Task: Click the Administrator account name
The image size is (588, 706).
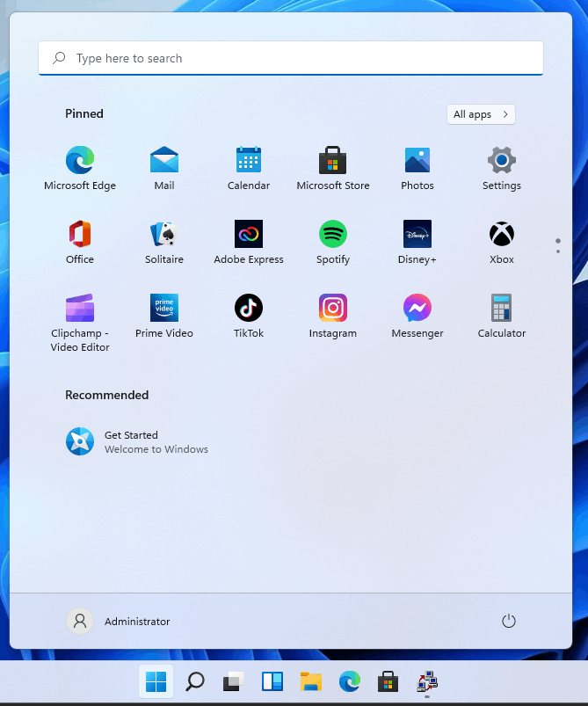Action: pos(137,622)
